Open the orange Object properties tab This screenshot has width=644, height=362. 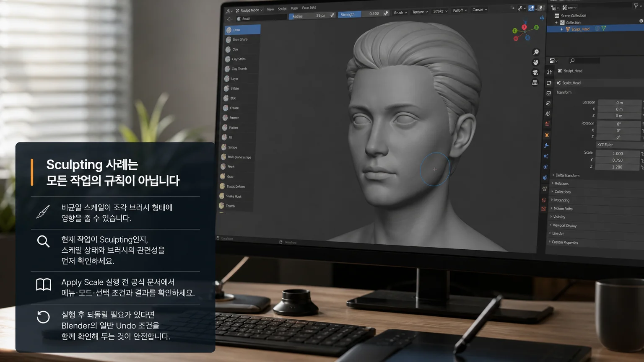pos(547,135)
